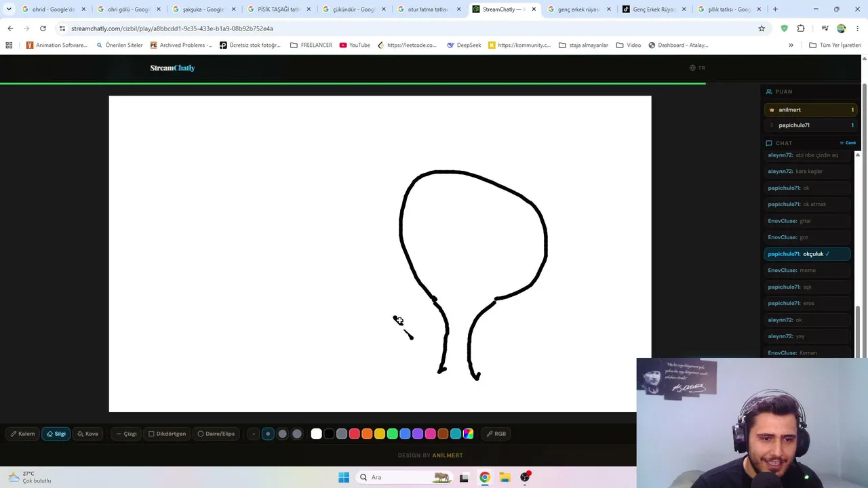Screen dimensions: 868x488
Task: Open the RGB eyedropper button
Action: 496,434
